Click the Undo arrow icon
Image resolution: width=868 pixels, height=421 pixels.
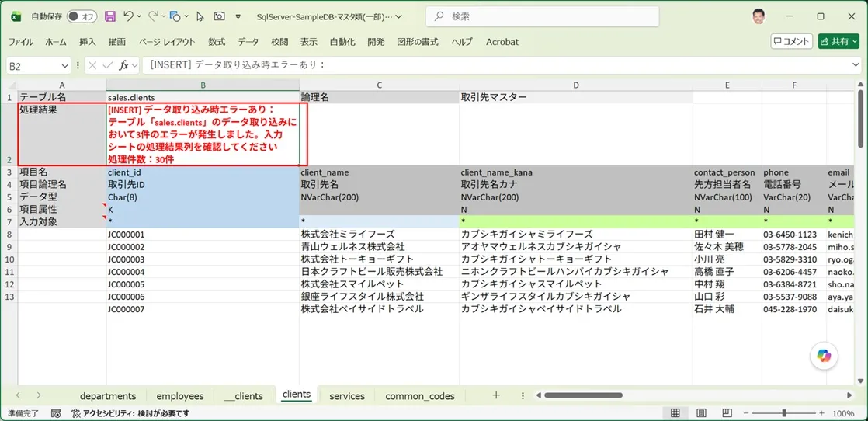pos(128,16)
